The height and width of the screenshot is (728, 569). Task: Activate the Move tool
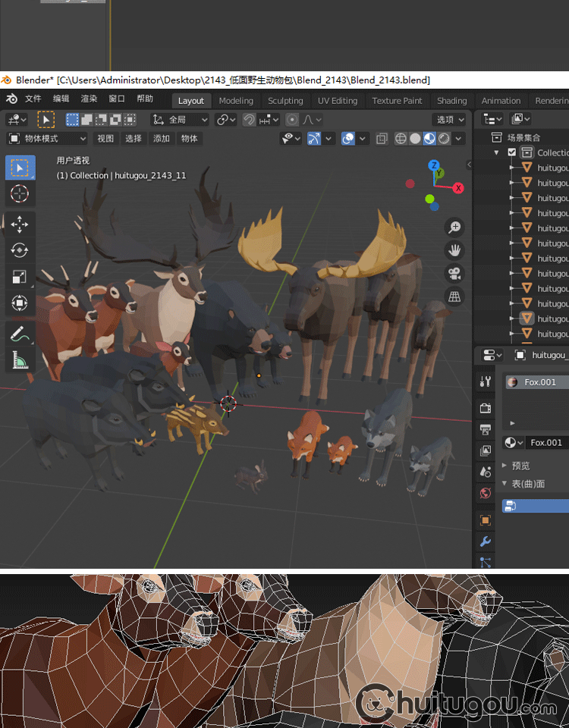(20, 224)
